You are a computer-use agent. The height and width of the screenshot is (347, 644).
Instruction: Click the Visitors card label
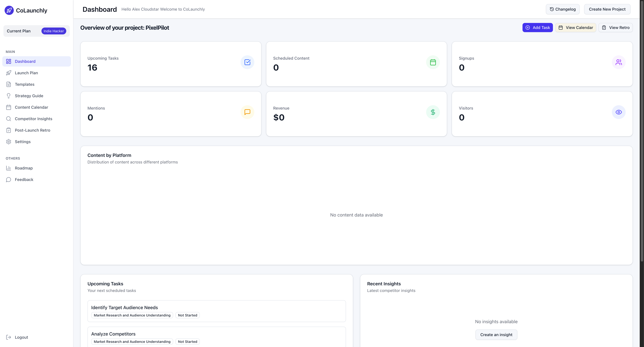click(466, 108)
